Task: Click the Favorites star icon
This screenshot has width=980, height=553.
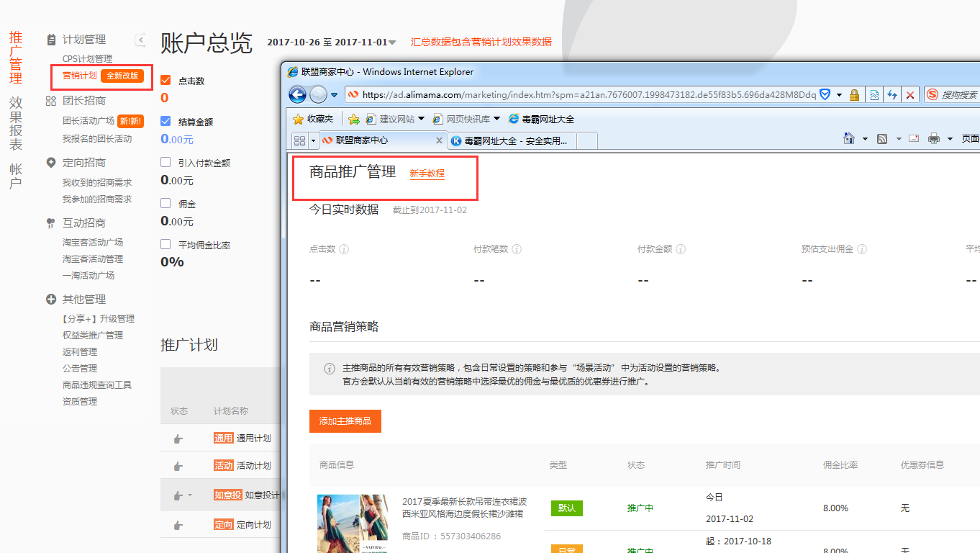Action: click(298, 119)
